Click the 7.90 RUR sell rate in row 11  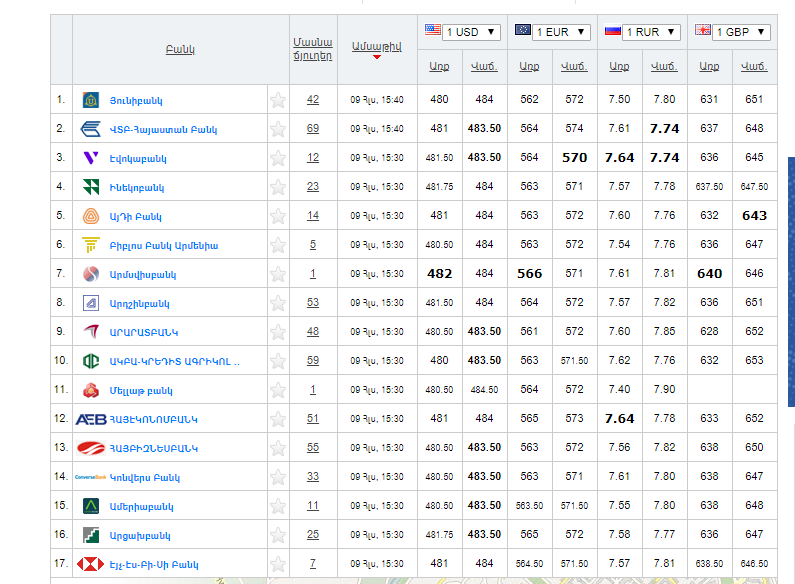coord(664,389)
